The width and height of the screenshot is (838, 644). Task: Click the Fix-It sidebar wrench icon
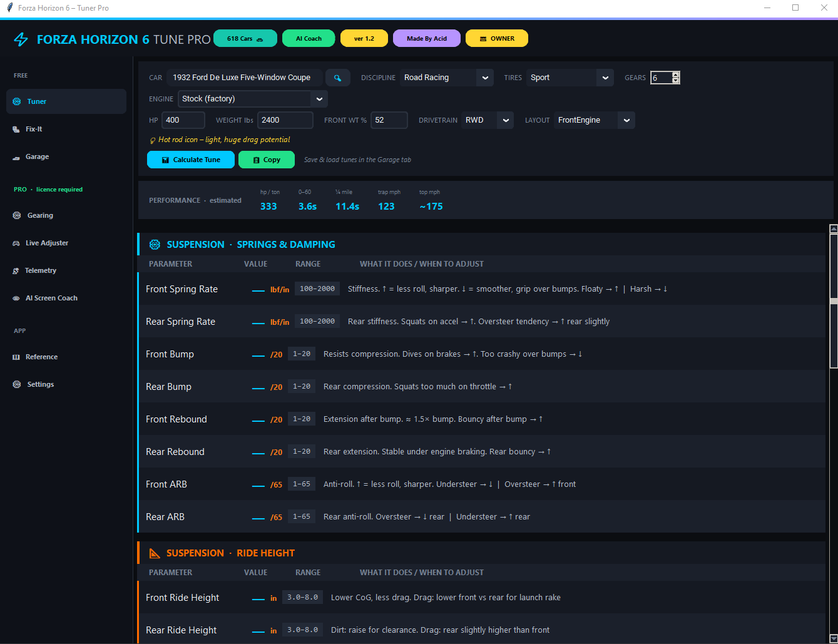tap(16, 129)
